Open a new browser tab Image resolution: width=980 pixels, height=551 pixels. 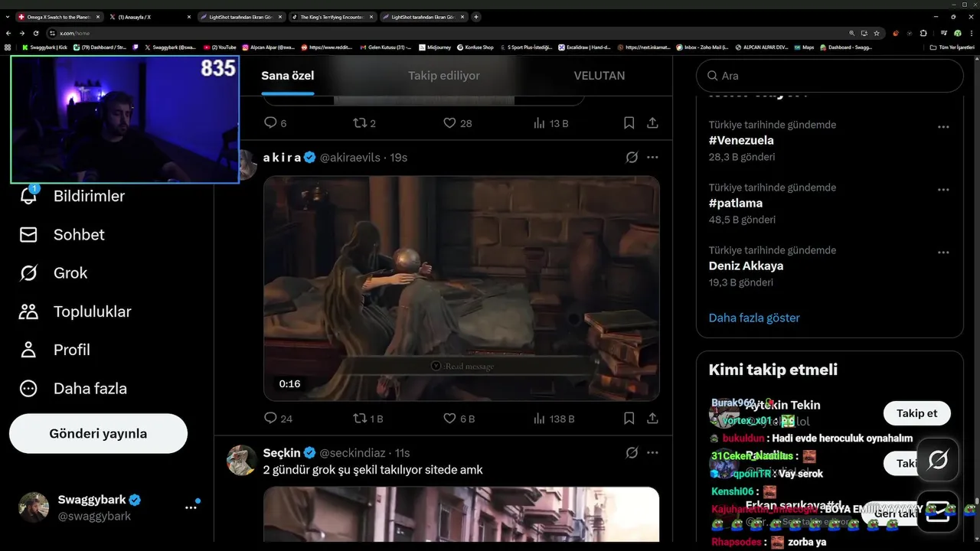click(x=476, y=16)
